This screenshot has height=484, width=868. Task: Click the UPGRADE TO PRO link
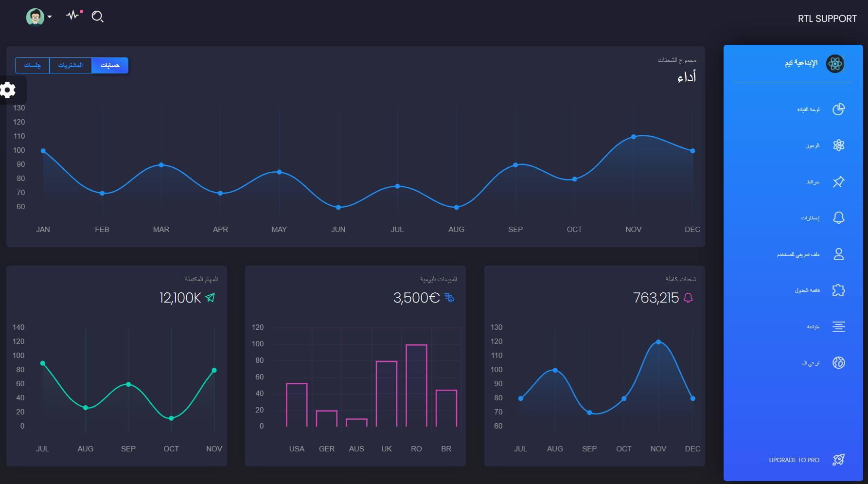(x=794, y=460)
